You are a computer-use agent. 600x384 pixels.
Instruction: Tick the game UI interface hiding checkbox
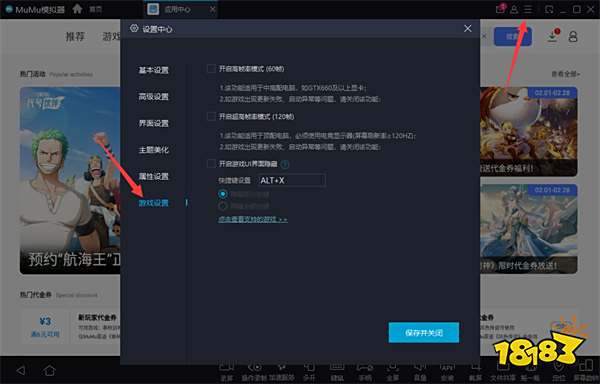click(211, 164)
